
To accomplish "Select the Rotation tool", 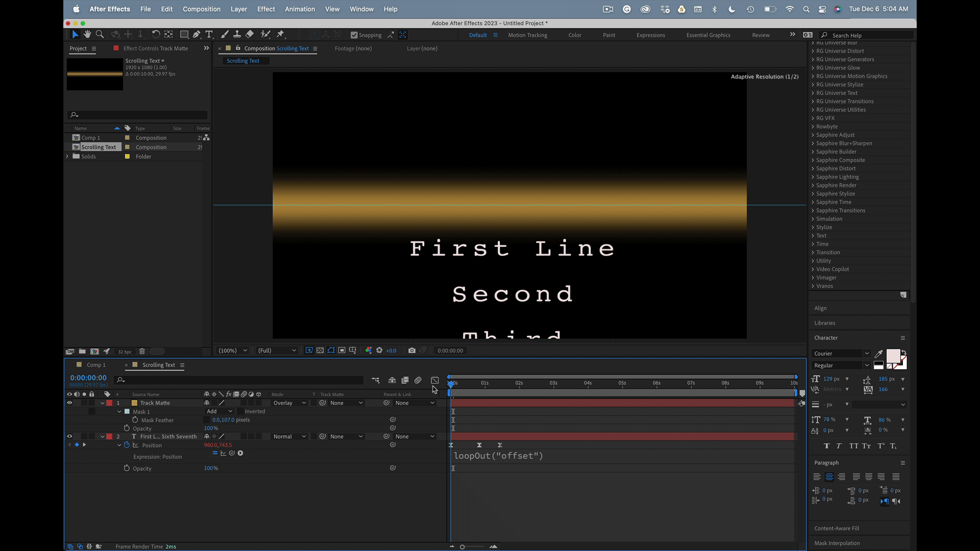I will [156, 34].
